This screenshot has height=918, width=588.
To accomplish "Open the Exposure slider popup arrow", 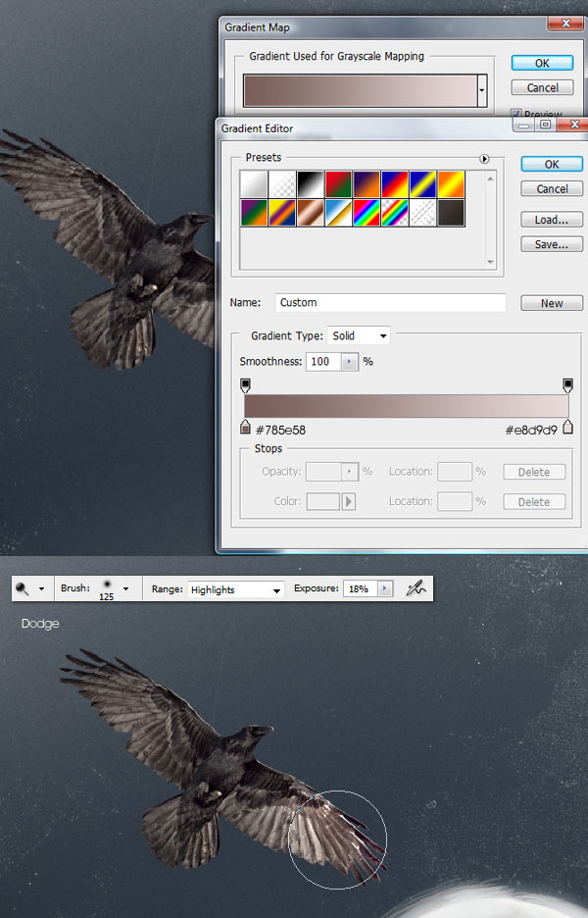I will pyautogui.click(x=385, y=588).
